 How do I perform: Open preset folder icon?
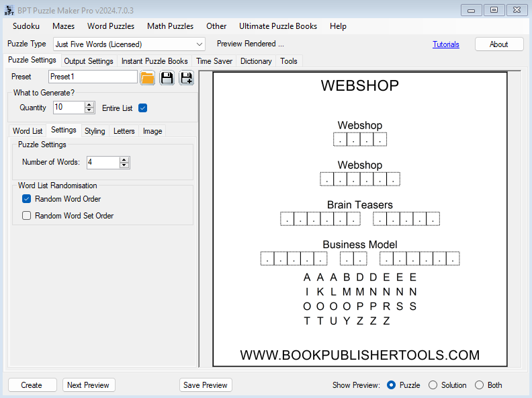[x=148, y=77]
